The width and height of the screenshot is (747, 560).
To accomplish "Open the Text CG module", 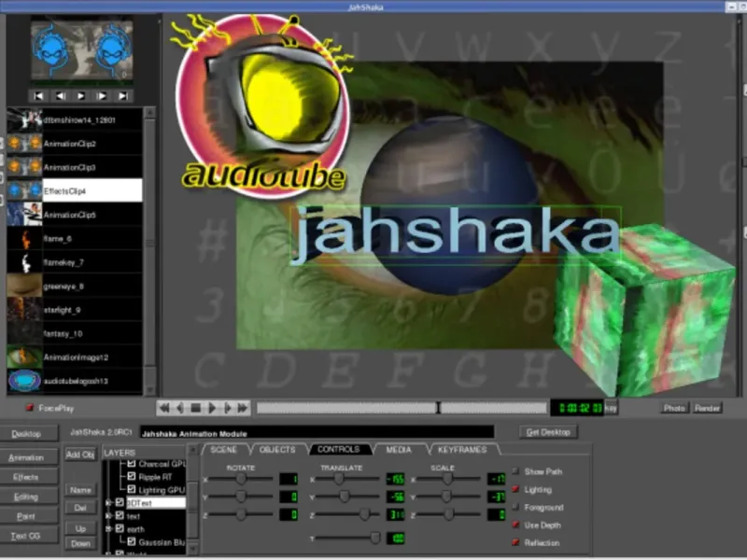I will tap(27, 536).
